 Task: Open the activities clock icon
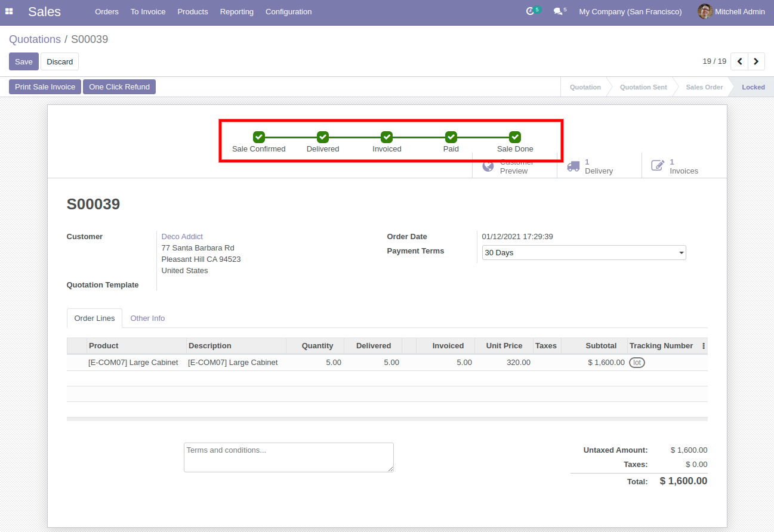[x=530, y=11]
